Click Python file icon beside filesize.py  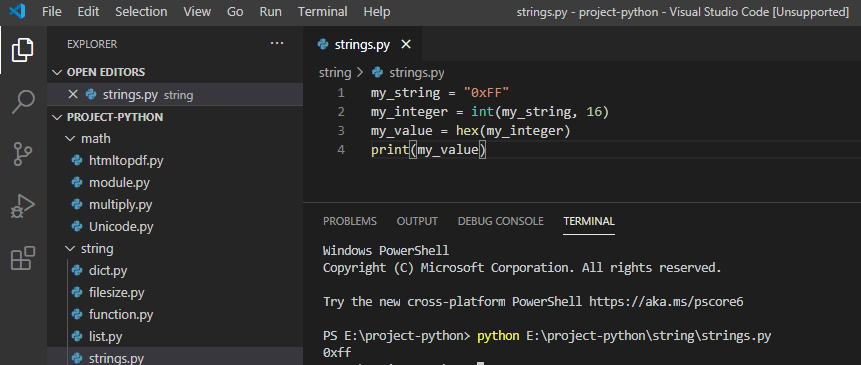[x=77, y=293]
